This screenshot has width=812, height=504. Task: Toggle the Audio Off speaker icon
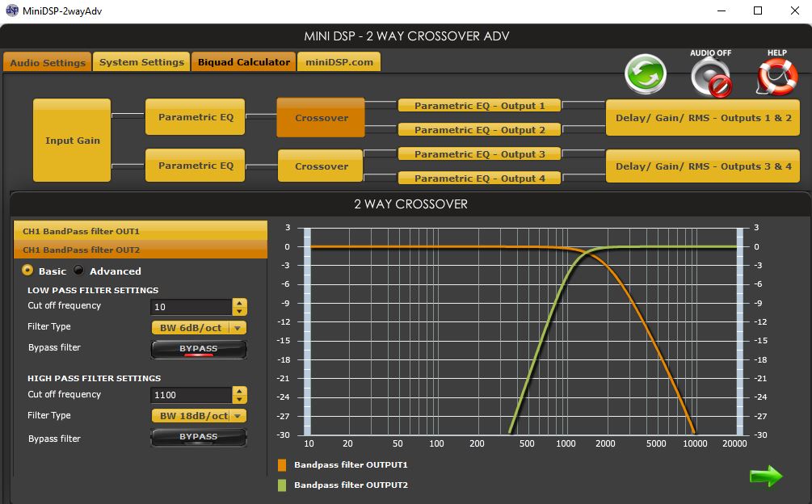tap(712, 78)
